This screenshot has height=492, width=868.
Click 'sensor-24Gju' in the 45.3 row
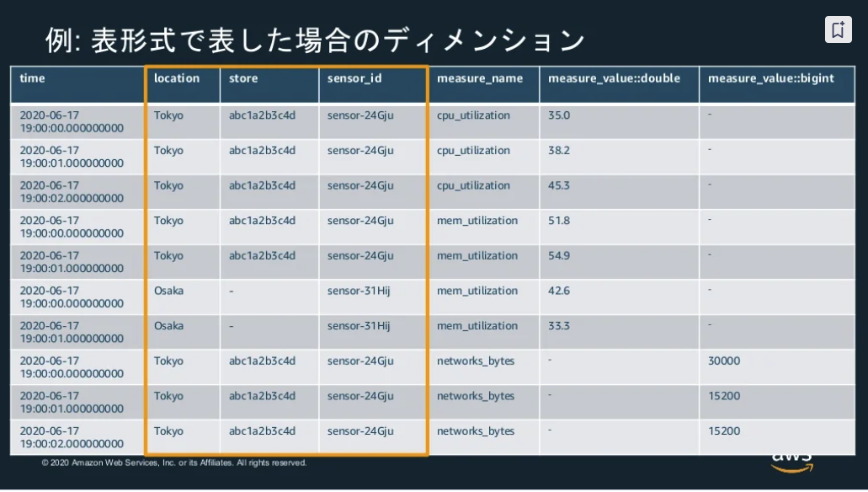tap(359, 185)
